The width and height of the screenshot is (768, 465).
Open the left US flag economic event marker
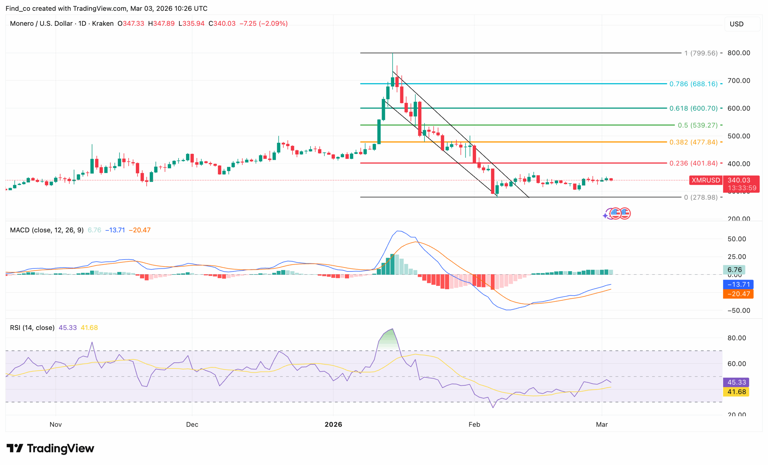(x=616, y=213)
